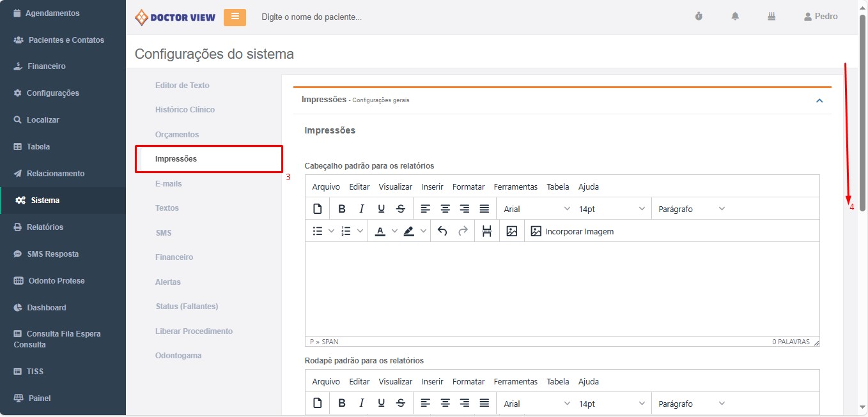The image size is (868, 417).
Task: Open the 14pt font size dropdown in footer editor
Action: tap(612, 404)
